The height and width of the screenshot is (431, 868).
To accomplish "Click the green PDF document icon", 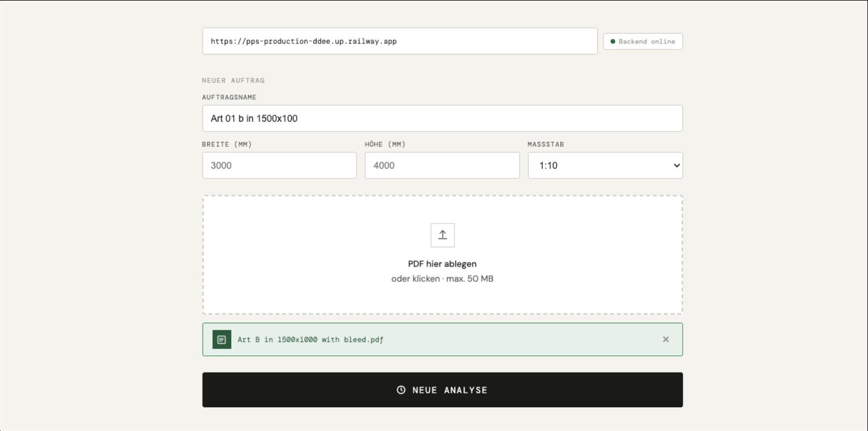I will (x=222, y=339).
